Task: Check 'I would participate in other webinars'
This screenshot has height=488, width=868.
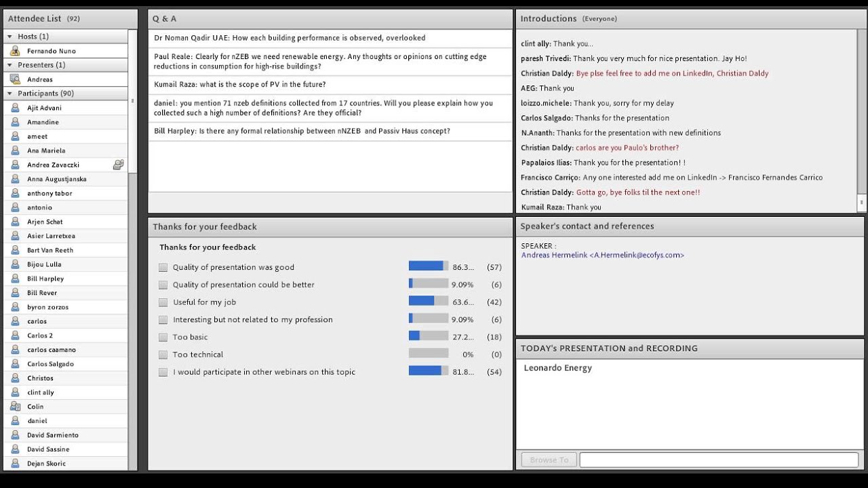Action: (163, 372)
